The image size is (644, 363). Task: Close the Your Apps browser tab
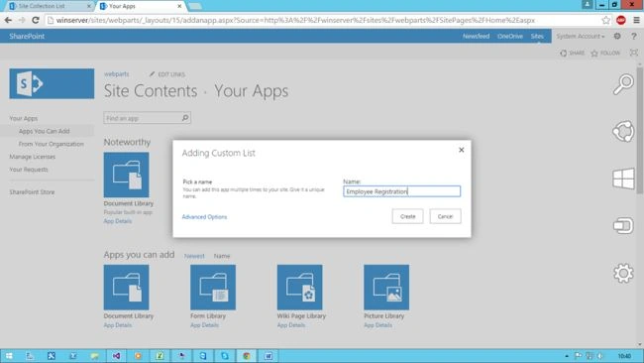179,6
